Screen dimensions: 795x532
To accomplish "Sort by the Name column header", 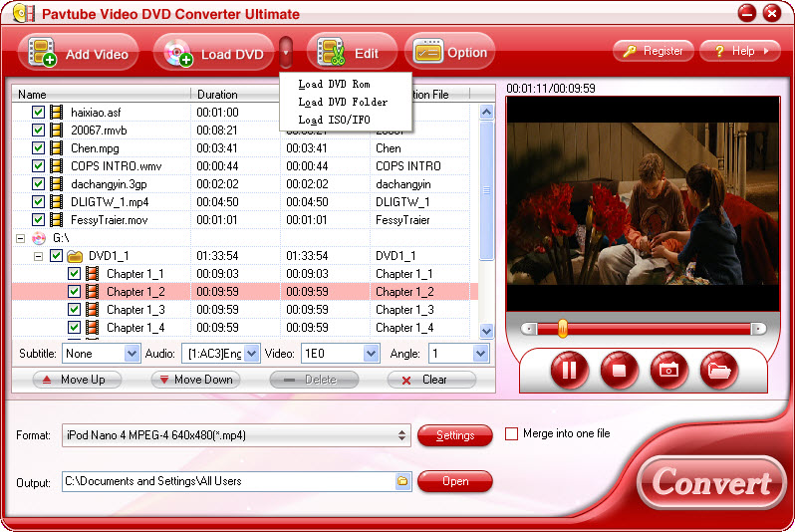I will pyautogui.click(x=101, y=95).
